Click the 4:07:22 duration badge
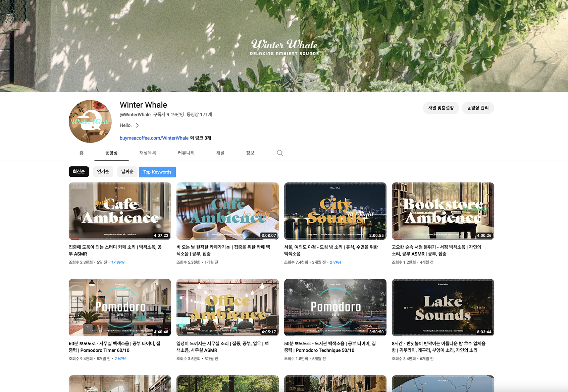568x392 pixels. [x=161, y=235]
